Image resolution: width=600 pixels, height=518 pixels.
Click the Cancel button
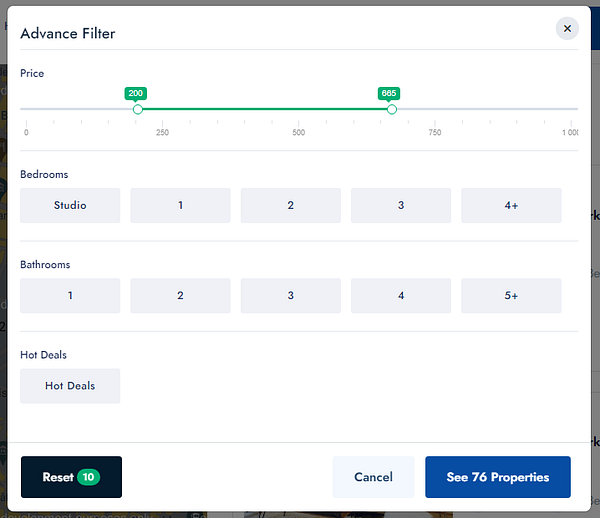373,477
